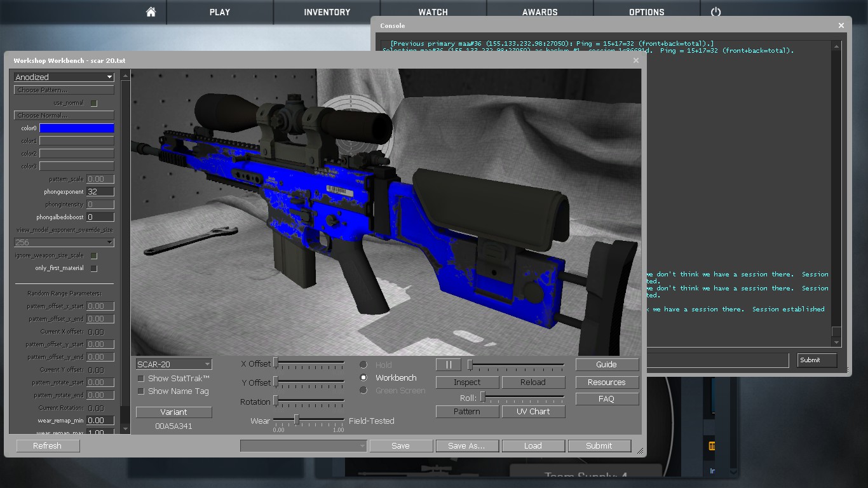The height and width of the screenshot is (488, 868).
Task: Go to the home screen icon
Action: pyautogui.click(x=151, y=12)
